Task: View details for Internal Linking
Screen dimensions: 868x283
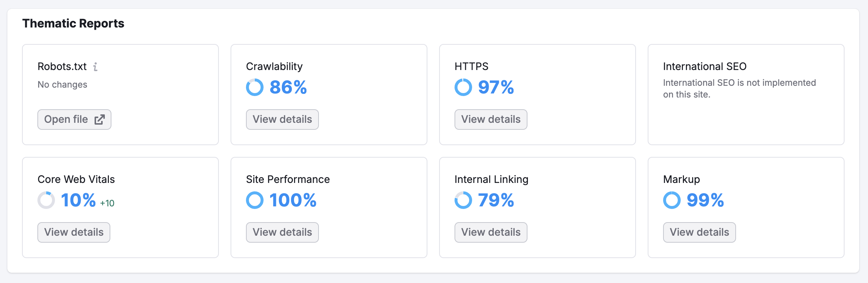Action: (490, 232)
